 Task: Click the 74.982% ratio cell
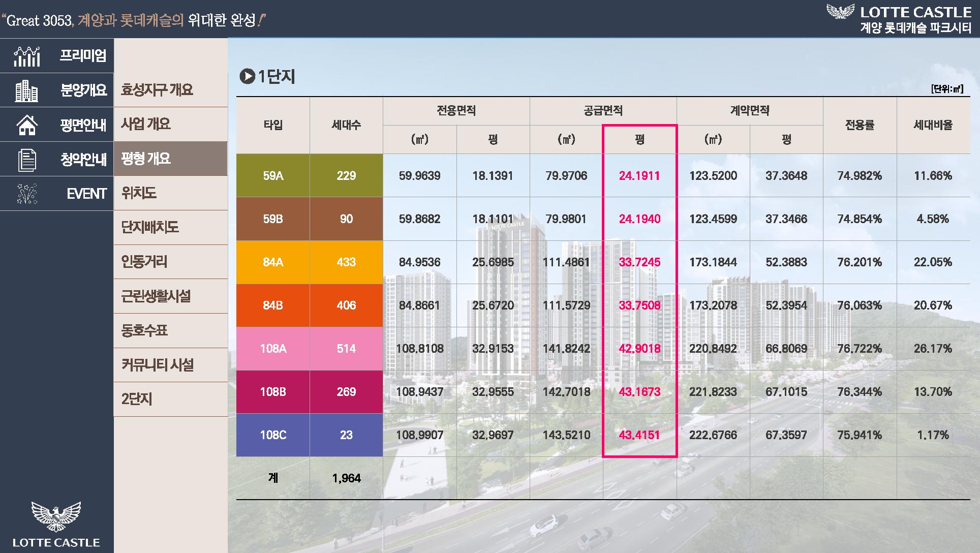coord(860,176)
